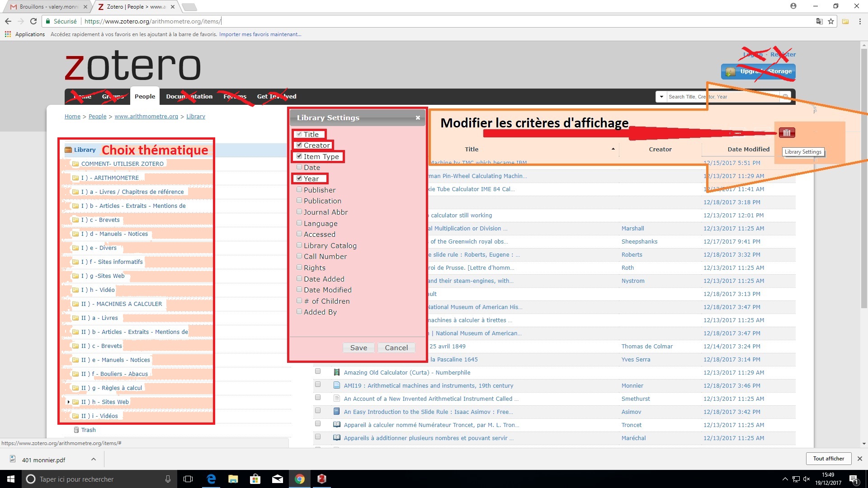Open the Trash icon
Viewport: 868px width, 488px height.
(76, 430)
